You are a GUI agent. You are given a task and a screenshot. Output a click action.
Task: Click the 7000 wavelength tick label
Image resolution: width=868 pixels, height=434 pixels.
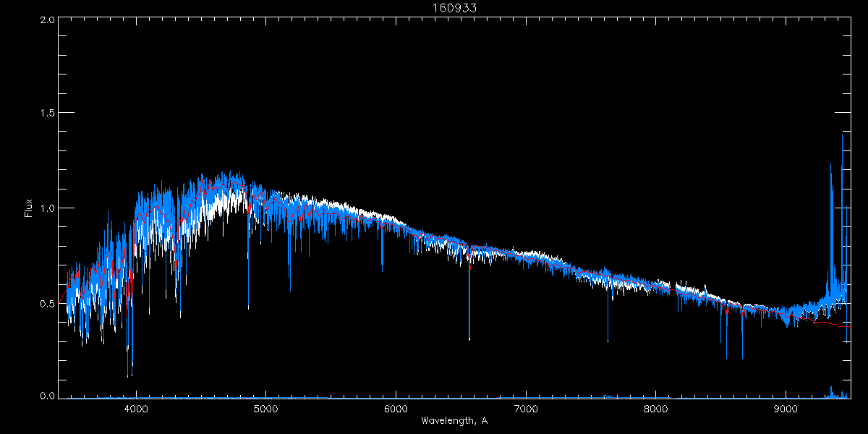(526, 409)
